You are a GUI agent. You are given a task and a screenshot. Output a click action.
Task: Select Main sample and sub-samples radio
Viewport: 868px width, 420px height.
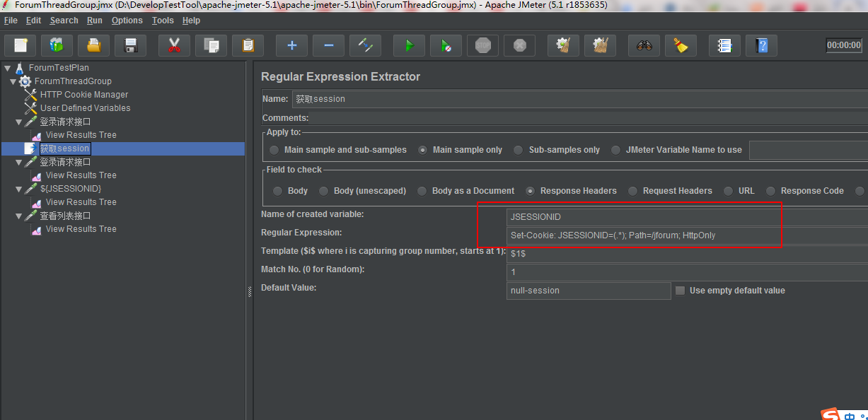click(x=274, y=150)
